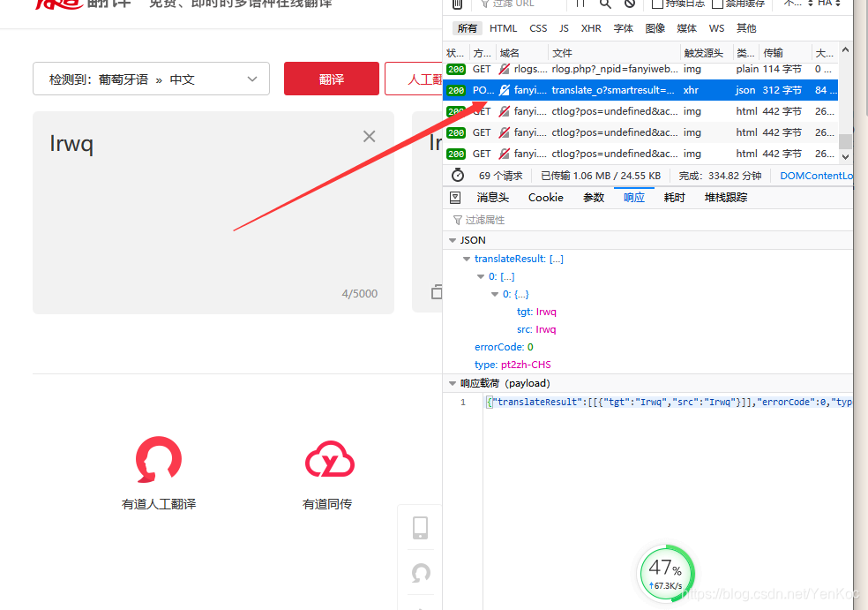Image resolution: width=868 pixels, height=610 pixels.
Task: Select the CSS filter tab
Action: click(538, 28)
